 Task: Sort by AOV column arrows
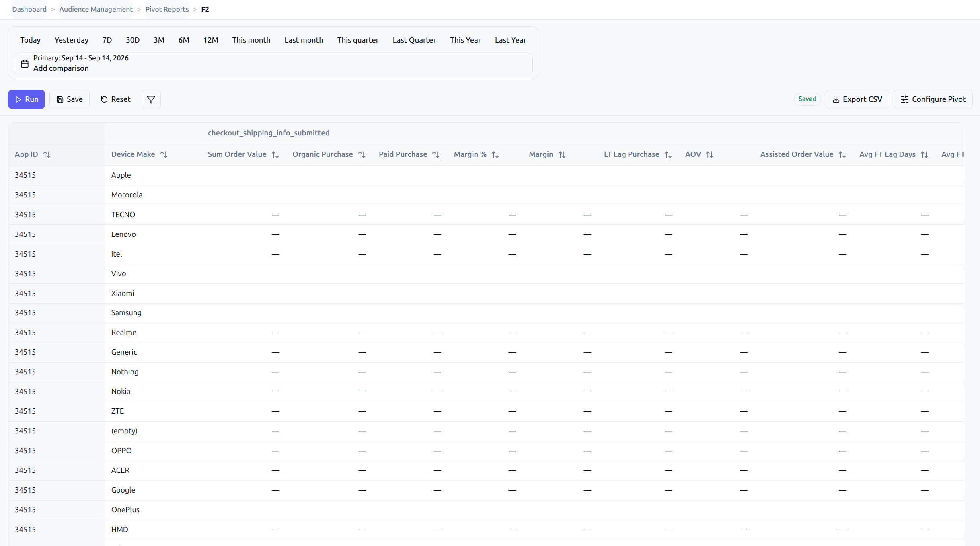(710, 154)
